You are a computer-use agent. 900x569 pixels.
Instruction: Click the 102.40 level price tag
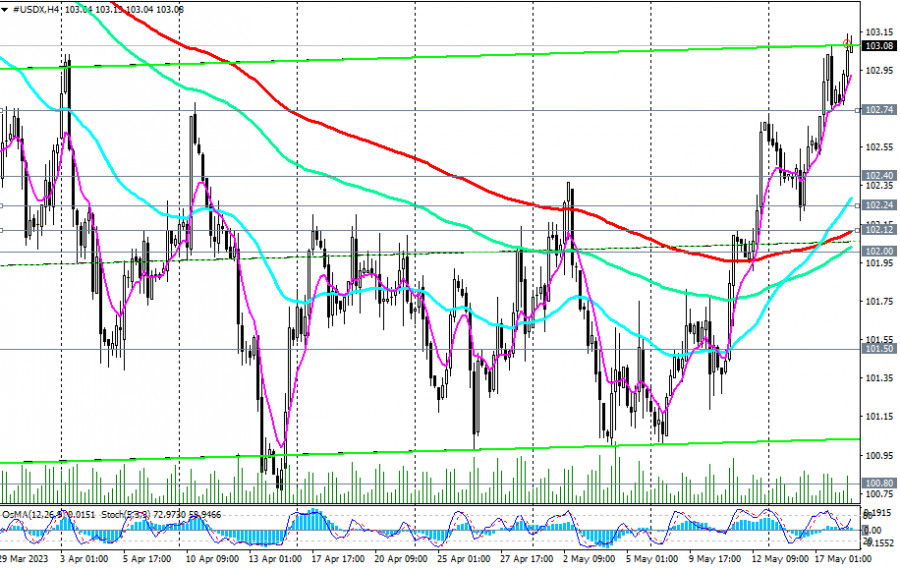click(879, 176)
